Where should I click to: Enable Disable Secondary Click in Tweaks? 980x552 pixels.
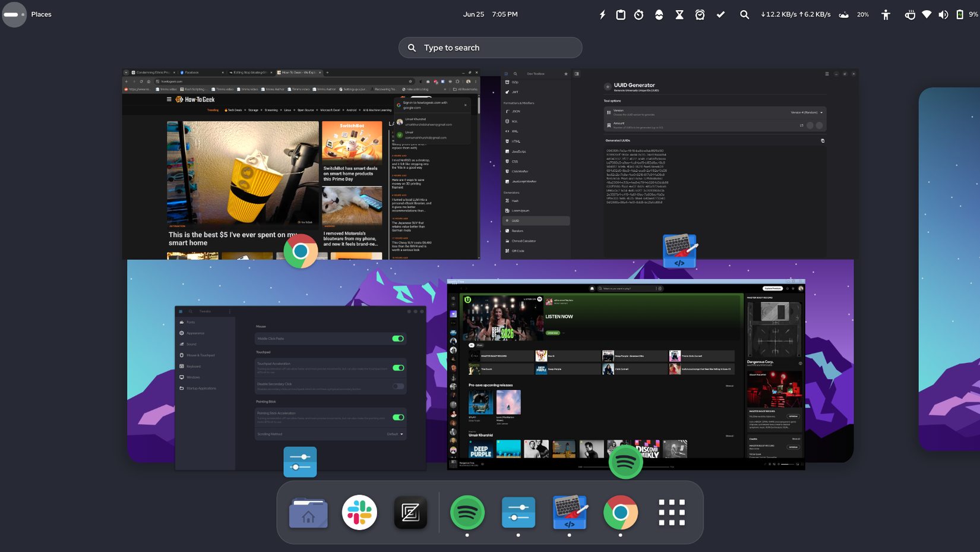(398, 386)
